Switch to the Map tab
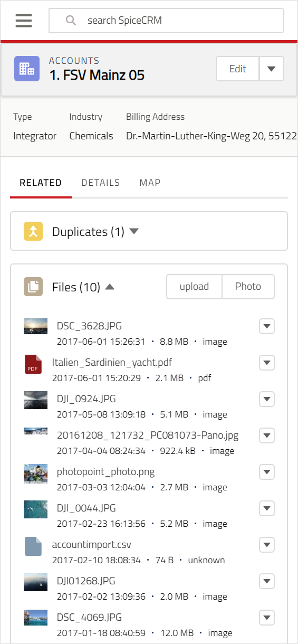Screen dimensions: 298x644 (150, 183)
